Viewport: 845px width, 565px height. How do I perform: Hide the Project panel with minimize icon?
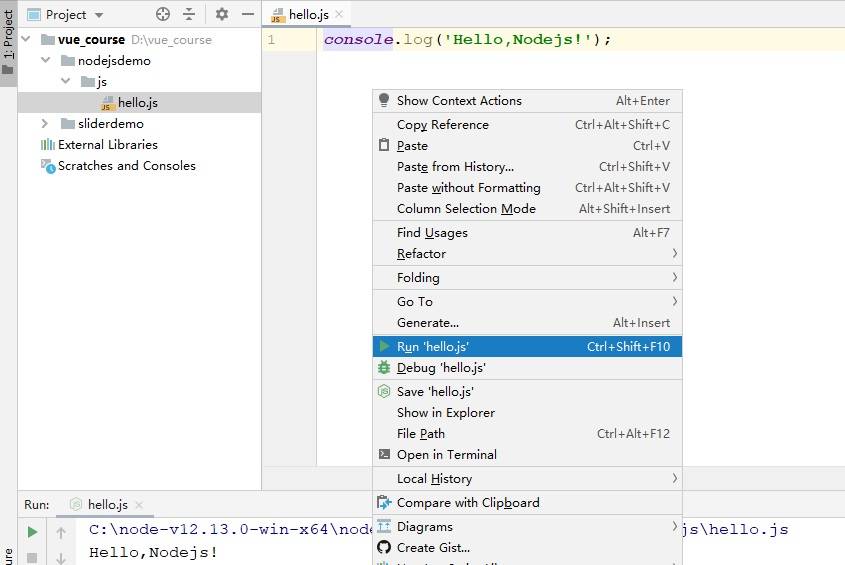point(246,14)
